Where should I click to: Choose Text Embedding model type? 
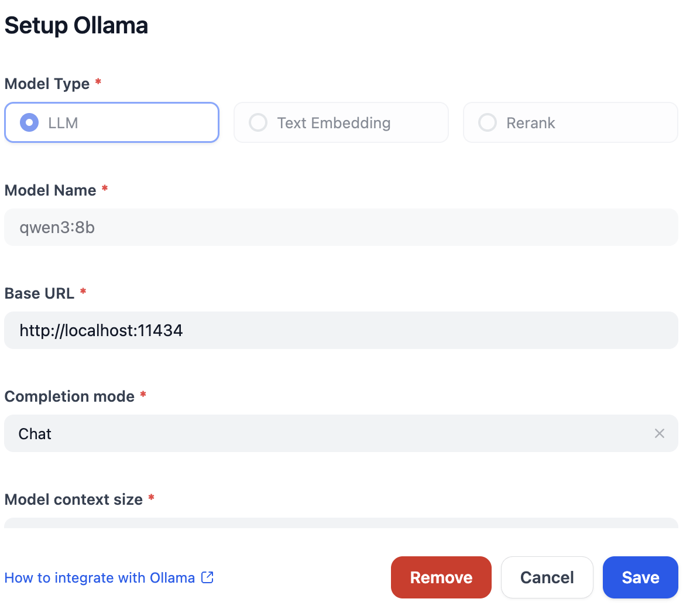341,122
